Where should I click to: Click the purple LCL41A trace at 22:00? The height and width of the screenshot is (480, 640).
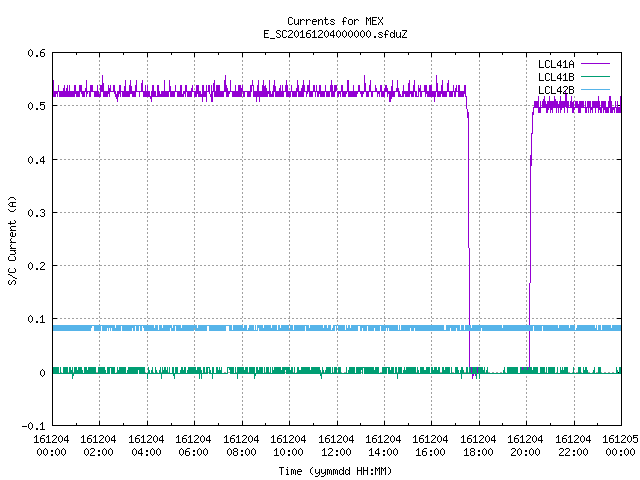(574, 107)
